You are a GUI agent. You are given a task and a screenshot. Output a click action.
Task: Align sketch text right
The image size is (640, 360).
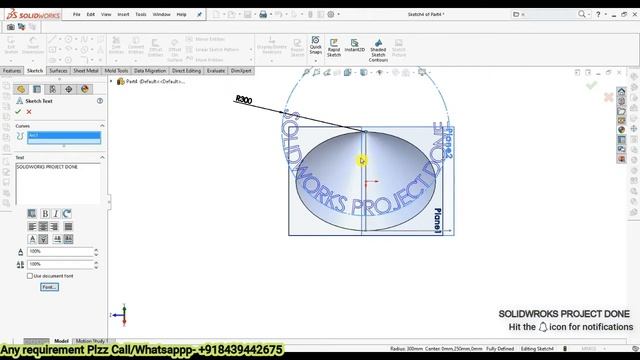[54, 226]
